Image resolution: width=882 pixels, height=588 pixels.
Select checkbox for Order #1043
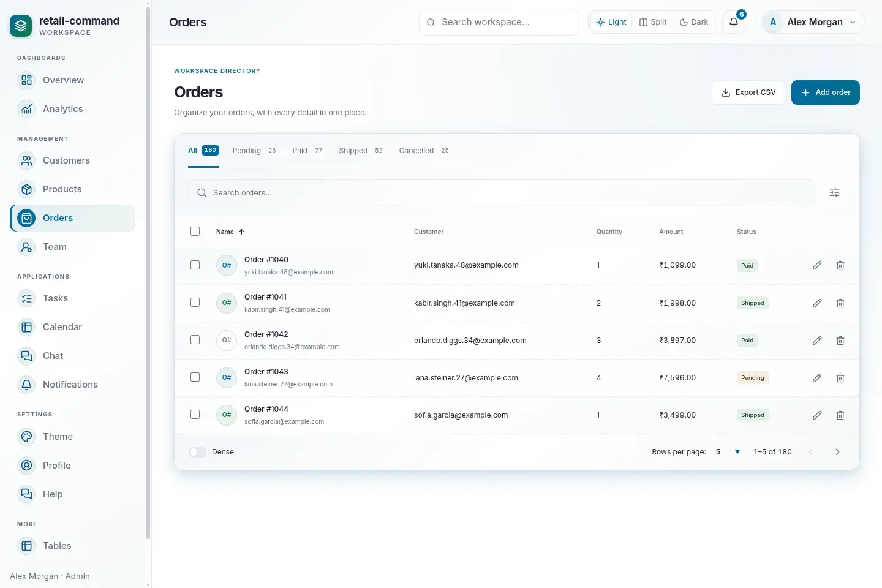pyautogui.click(x=195, y=377)
